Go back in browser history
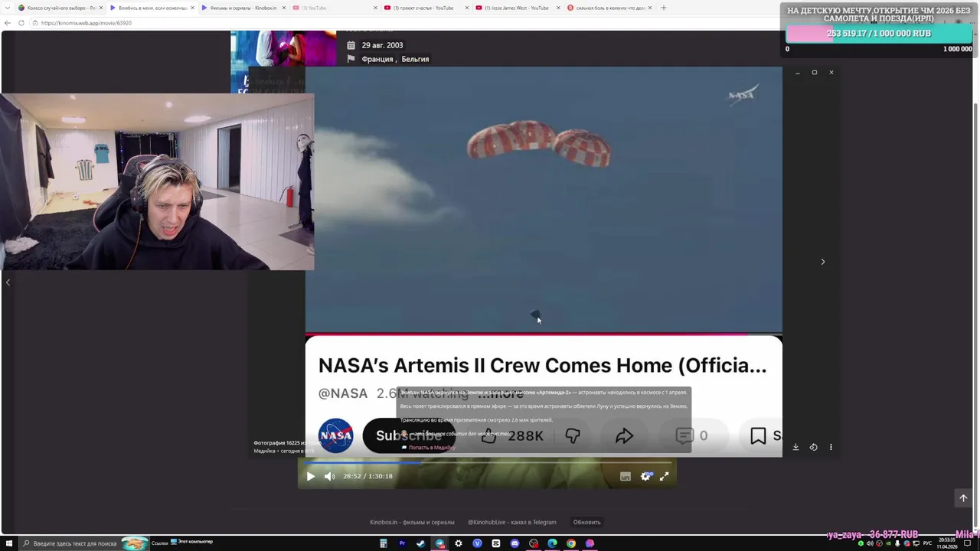Image resolution: width=980 pixels, height=551 pixels. coord(8,23)
